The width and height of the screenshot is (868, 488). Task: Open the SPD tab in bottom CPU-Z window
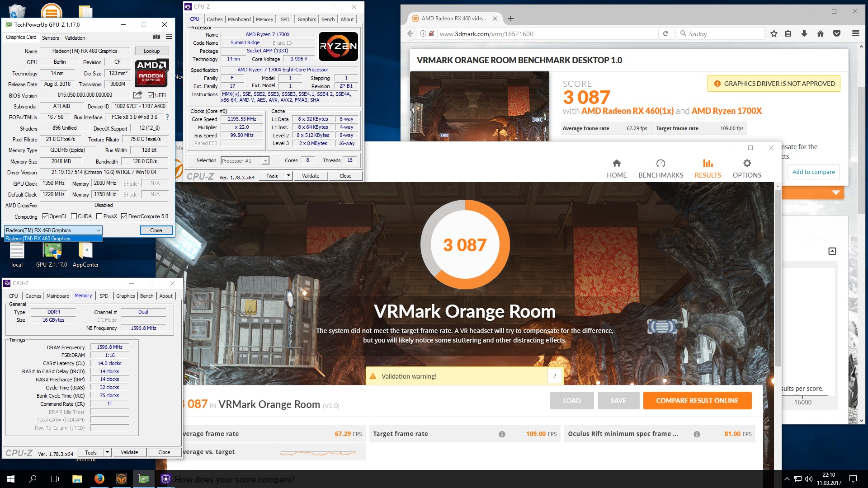pyautogui.click(x=104, y=296)
